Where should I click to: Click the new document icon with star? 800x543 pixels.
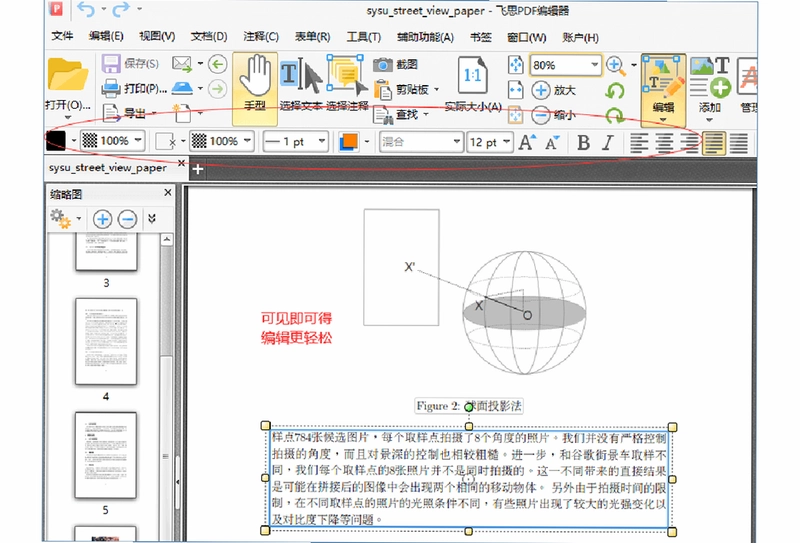[181, 113]
